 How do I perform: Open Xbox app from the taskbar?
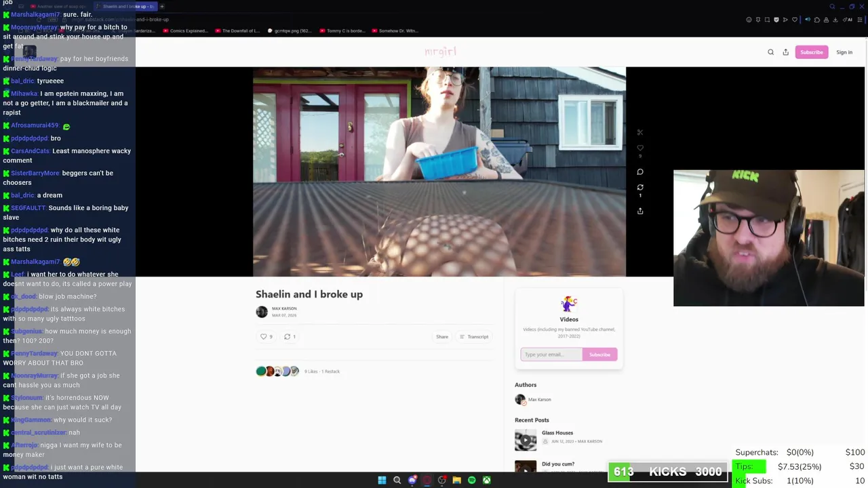pyautogui.click(x=486, y=480)
